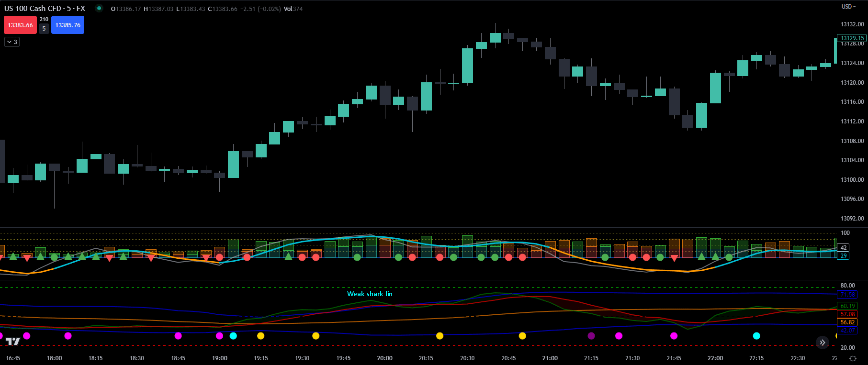Click the blue 71.58 indicator value tag
This screenshot has width=868, height=365.
pos(847,295)
